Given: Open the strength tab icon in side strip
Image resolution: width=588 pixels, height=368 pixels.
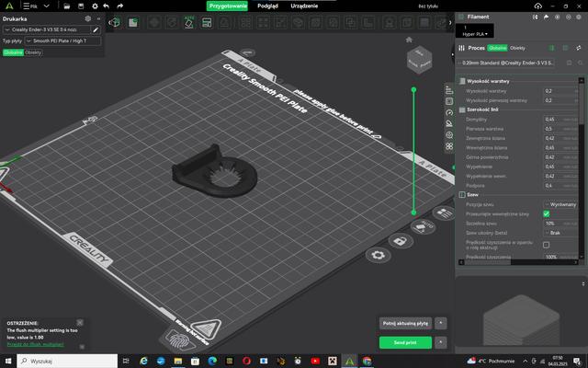Looking at the screenshot, I should coord(449,101).
